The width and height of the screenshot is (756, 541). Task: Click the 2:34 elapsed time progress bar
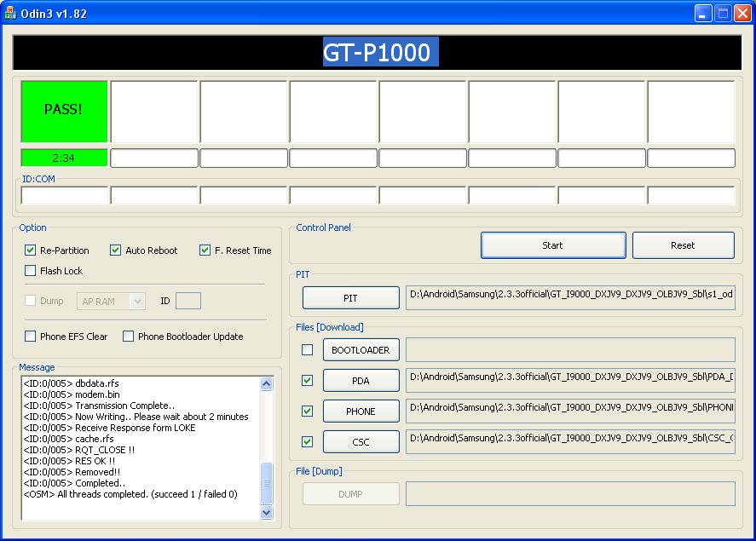coord(64,158)
